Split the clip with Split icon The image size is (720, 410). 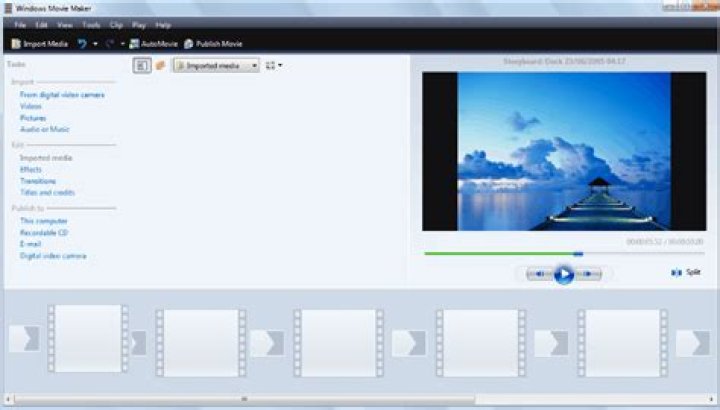coord(677,272)
